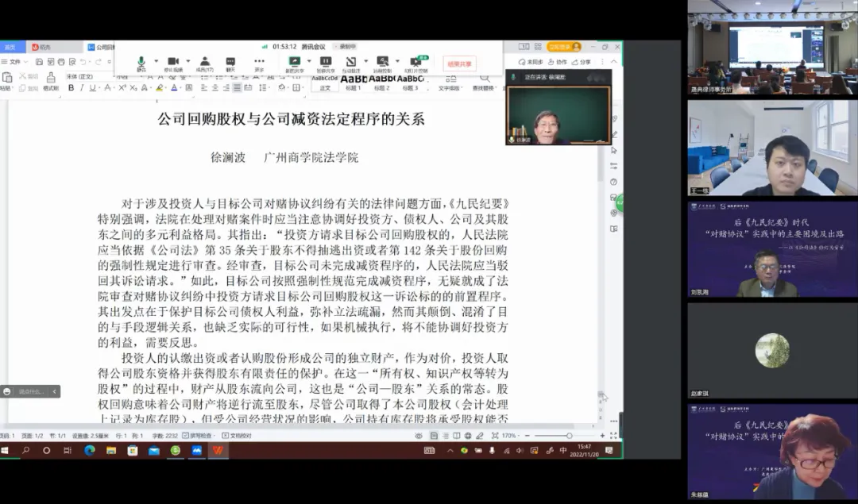Click the character border icon

pyautogui.click(x=189, y=87)
